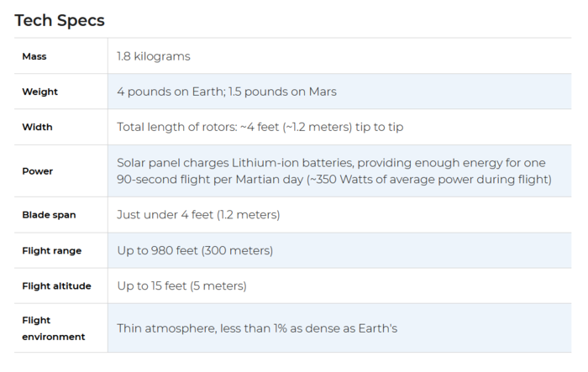This screenshot has height=372, width=588.
Task: Select the Weight row label
Action: pyautogui.click(x=39, y=92)
